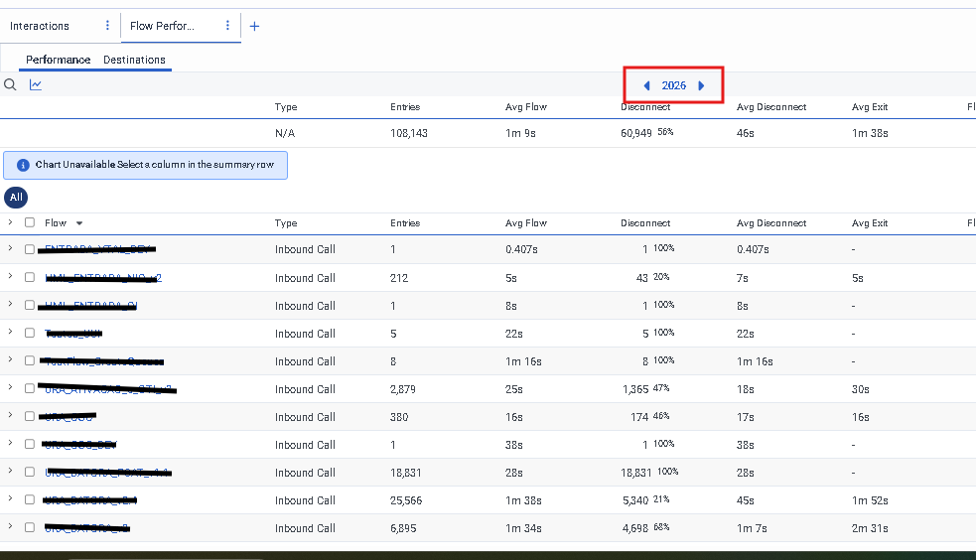976x560 pixels.
Task: Select the Disconnect value 60,949 in summary row
Action: pyautogui.click(x=635, y=133)
